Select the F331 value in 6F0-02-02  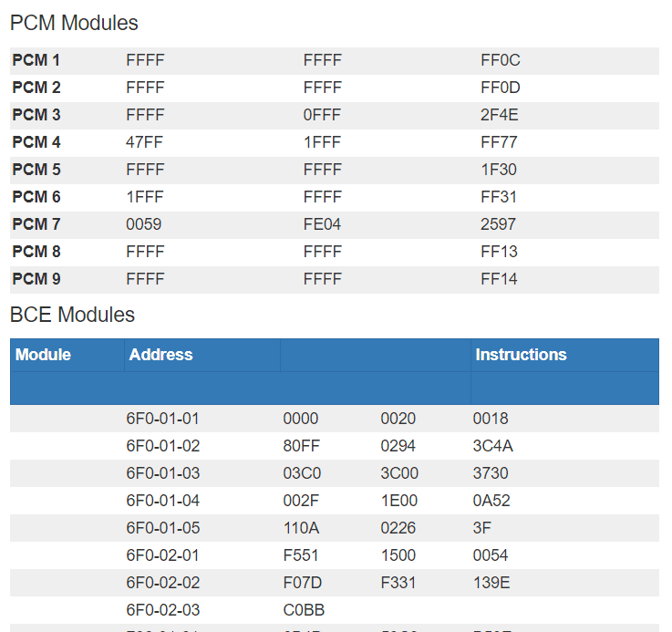point(398,583)
